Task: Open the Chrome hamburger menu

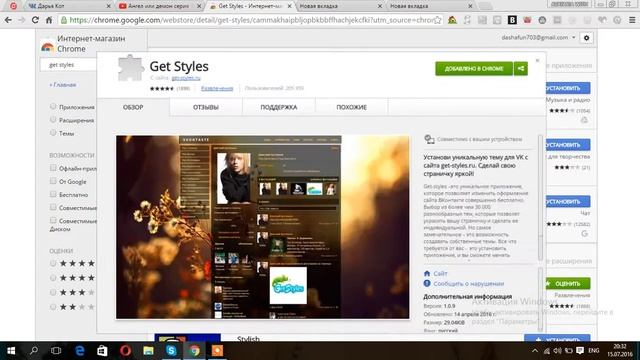Action: [632, 20]
